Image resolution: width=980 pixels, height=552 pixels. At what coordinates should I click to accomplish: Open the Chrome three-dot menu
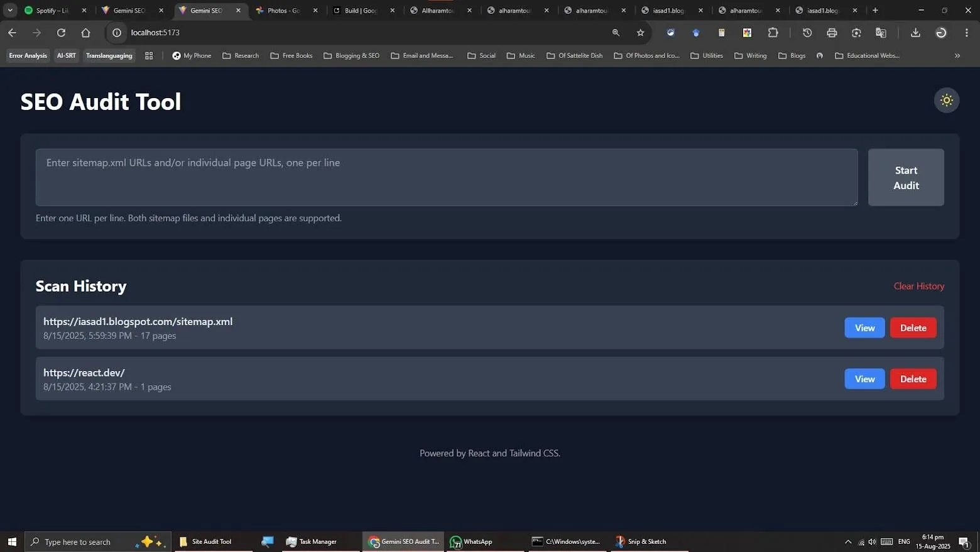pos(967,32)
